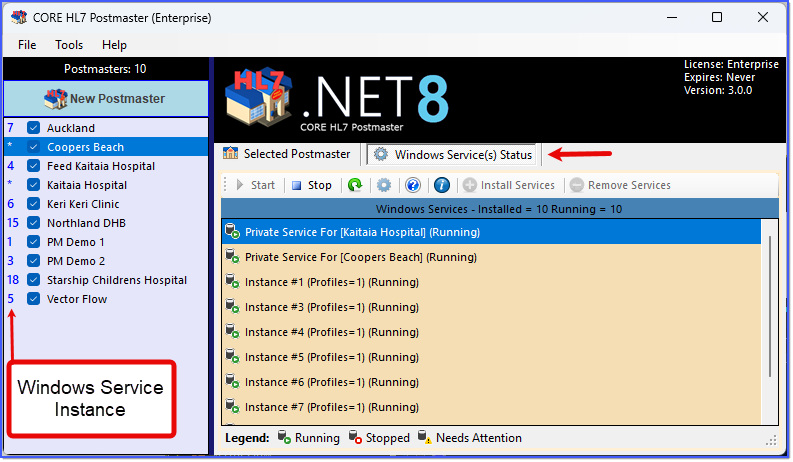Viewport: 793px width, 462px height.
Task: Toggle the PM Demo 2 checkbox
Action: [33, 261]
